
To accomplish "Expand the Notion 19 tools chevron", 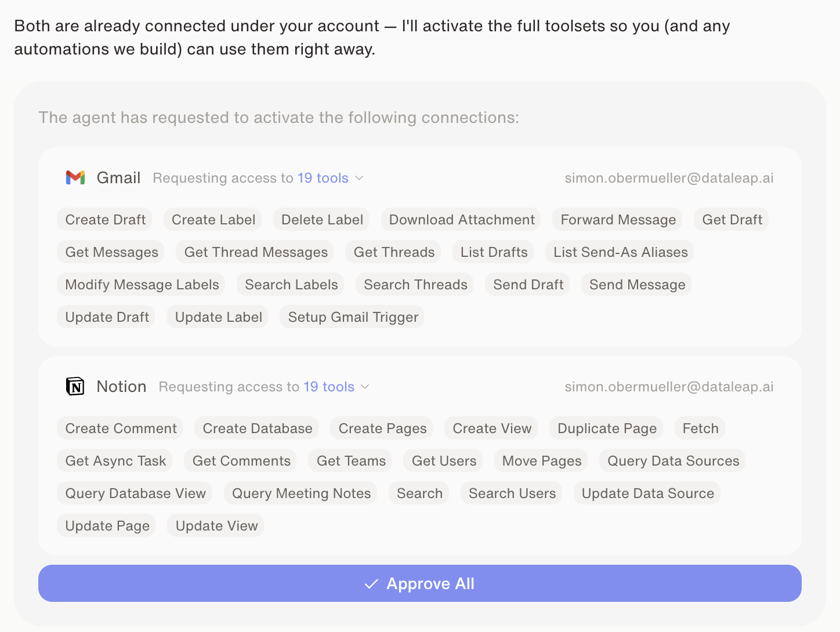I will [x=365, y=387].
